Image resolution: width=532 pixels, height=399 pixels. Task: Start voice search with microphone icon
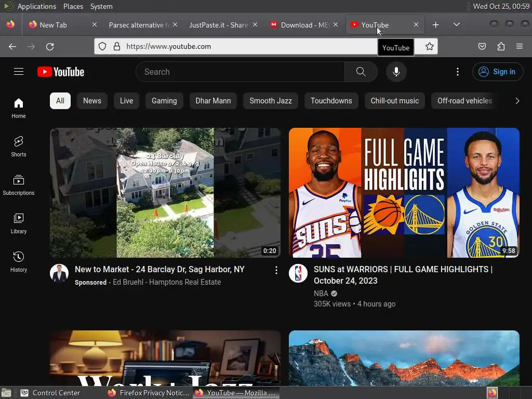pyautogui.click(x=396, y=72)
